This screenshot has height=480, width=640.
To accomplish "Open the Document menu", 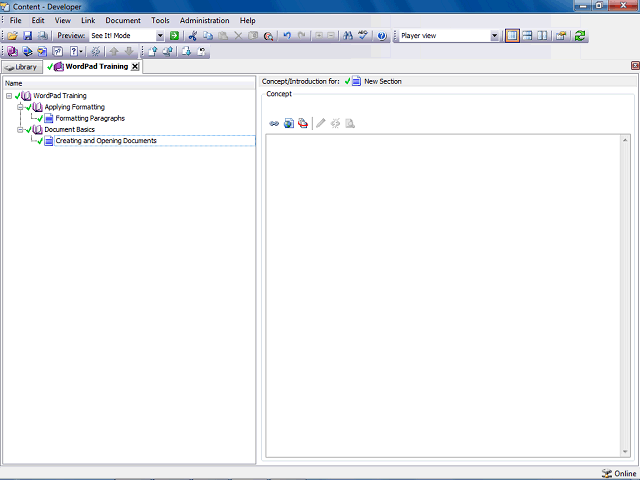I will [123, 20].
